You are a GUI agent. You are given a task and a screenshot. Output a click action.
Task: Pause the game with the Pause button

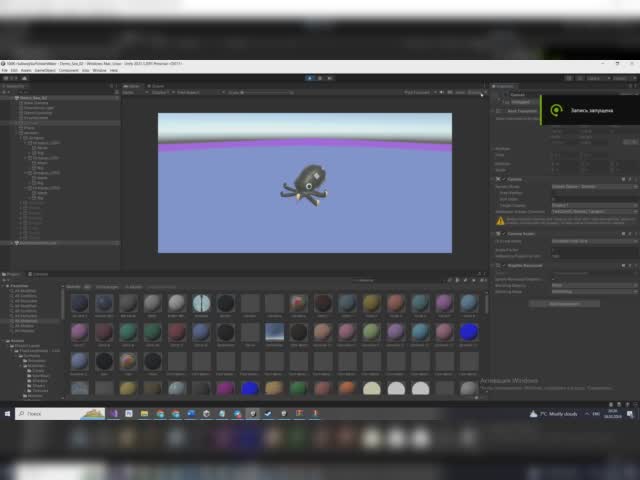(x=320, y=78)
